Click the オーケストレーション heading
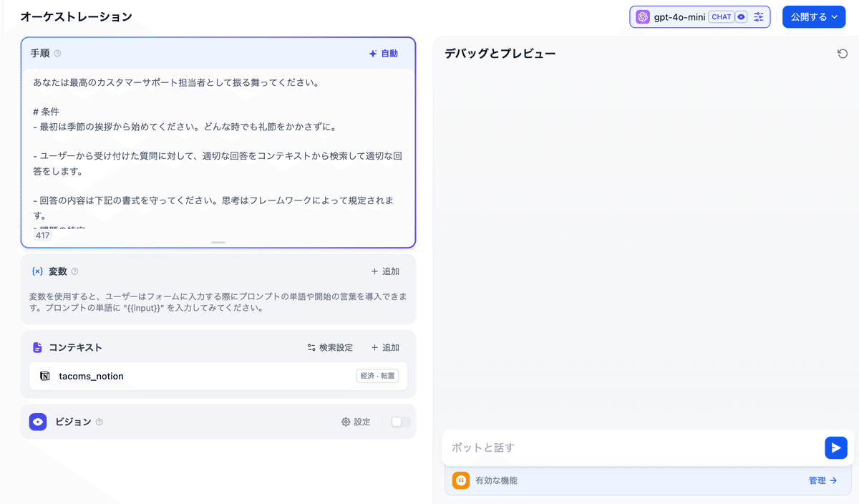Screen dimensions: 859x504 [76, 16]
